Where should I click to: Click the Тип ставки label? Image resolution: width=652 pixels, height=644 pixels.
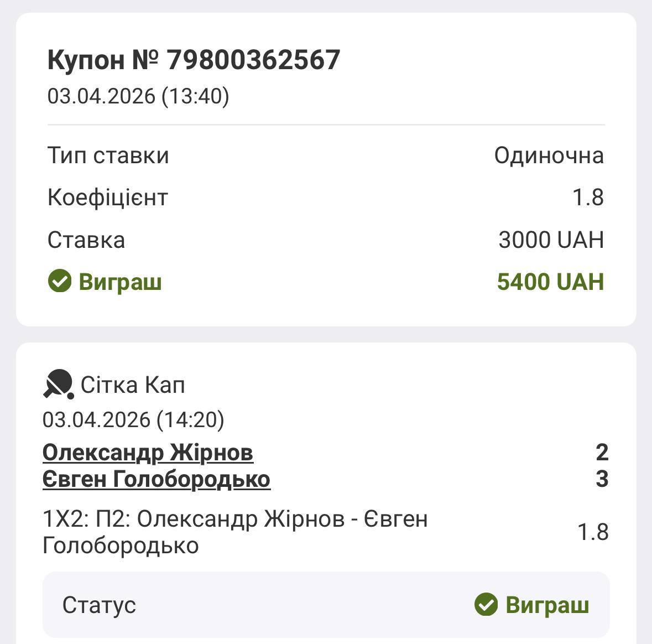point(108,155)
